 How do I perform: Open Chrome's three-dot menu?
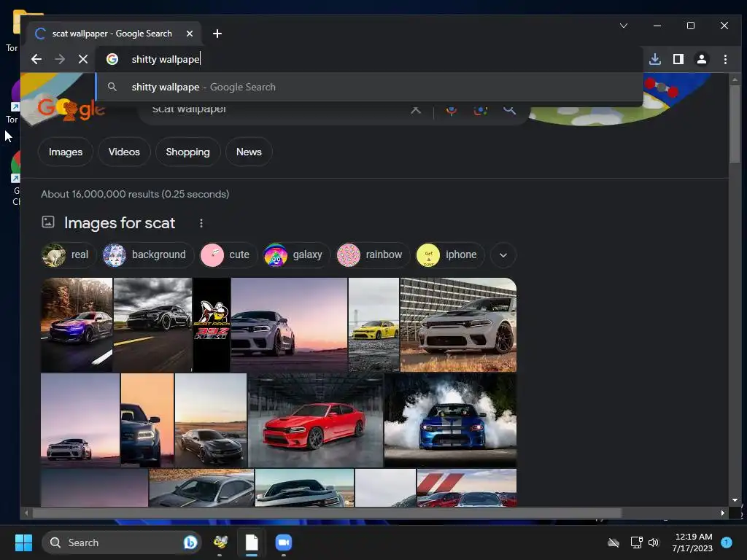coord(725,59)
